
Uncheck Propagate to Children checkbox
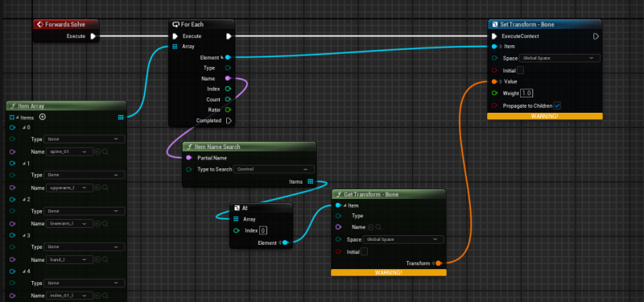click(557, 105)
